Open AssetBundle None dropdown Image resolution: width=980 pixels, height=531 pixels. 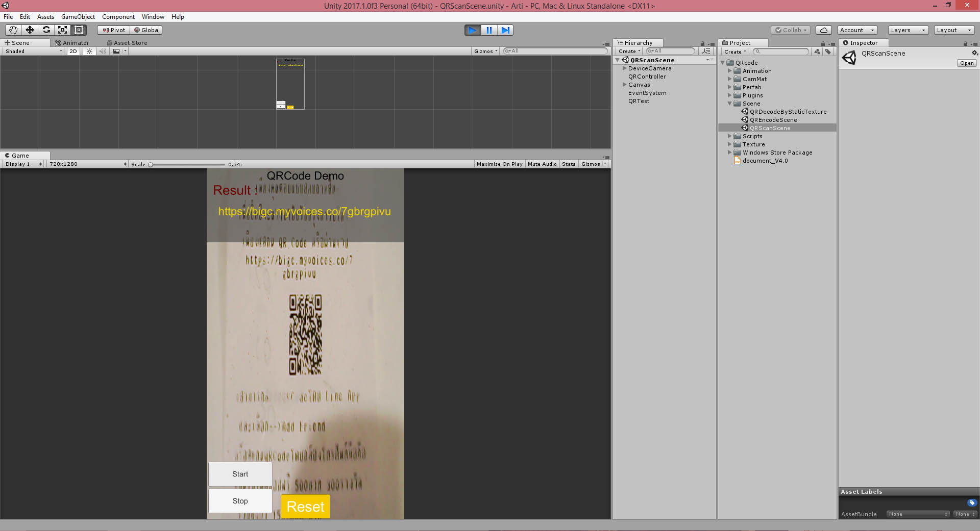(x=918, y=514)
